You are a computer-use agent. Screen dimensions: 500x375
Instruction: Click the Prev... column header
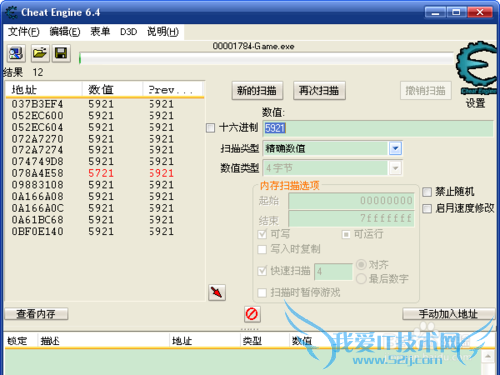173,90
